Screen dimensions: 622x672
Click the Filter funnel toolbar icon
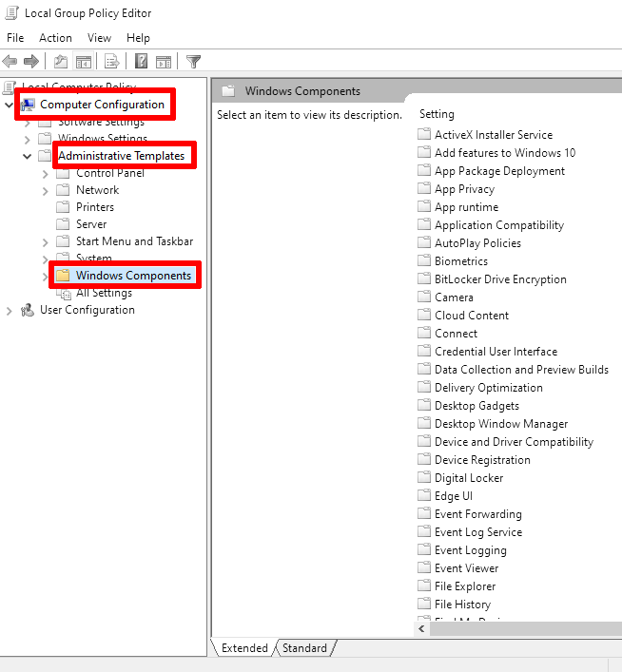[x=194, y=62]
